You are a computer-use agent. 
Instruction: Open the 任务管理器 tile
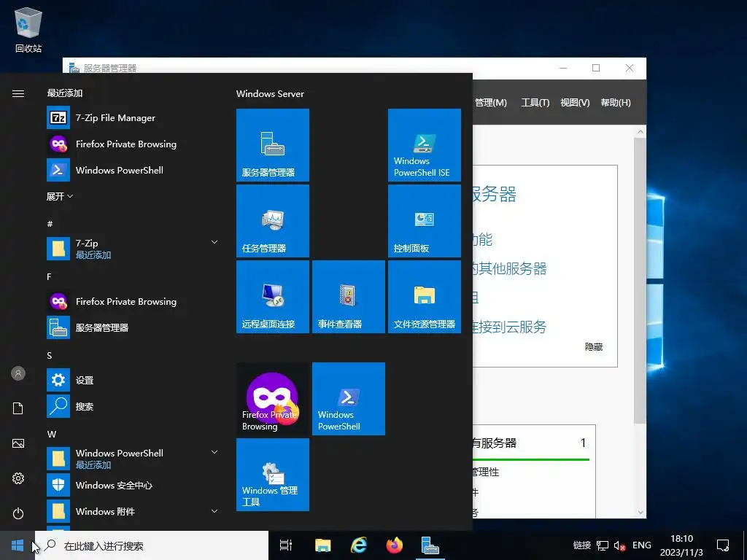(x=273, y=220)
